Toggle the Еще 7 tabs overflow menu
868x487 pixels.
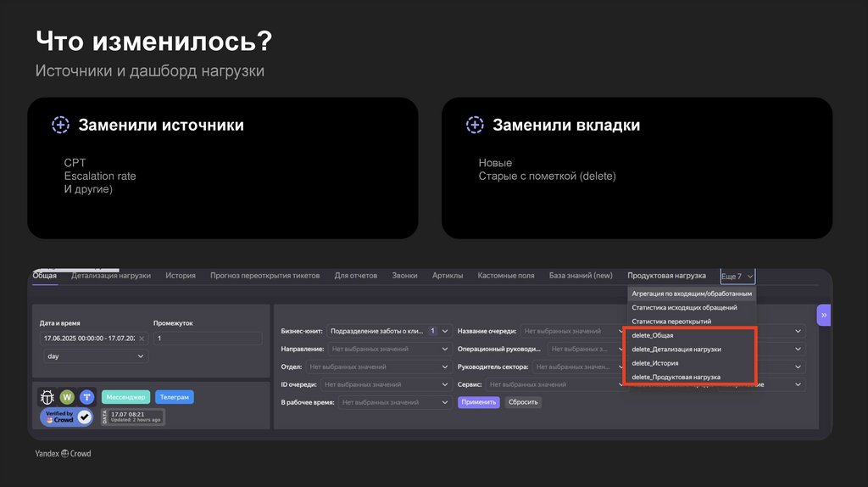(737, 276)
